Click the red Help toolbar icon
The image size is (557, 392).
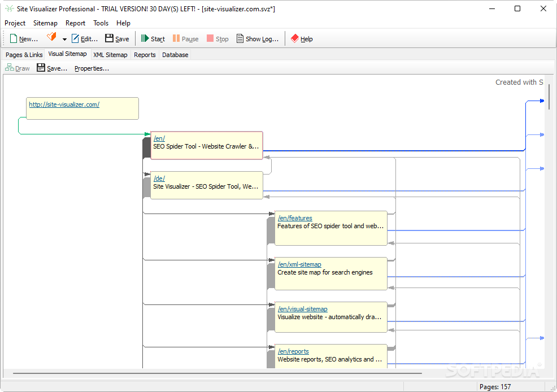(x=295, y=38)
